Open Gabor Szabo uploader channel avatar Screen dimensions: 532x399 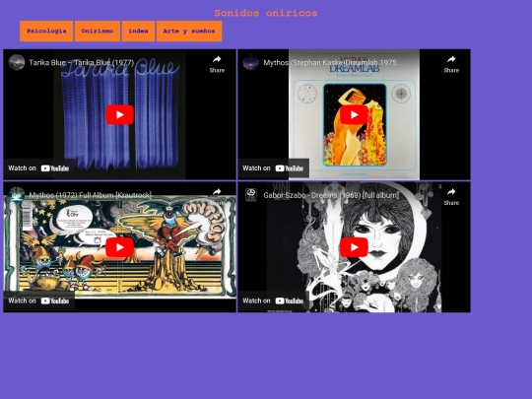click(x=251, y=195)
